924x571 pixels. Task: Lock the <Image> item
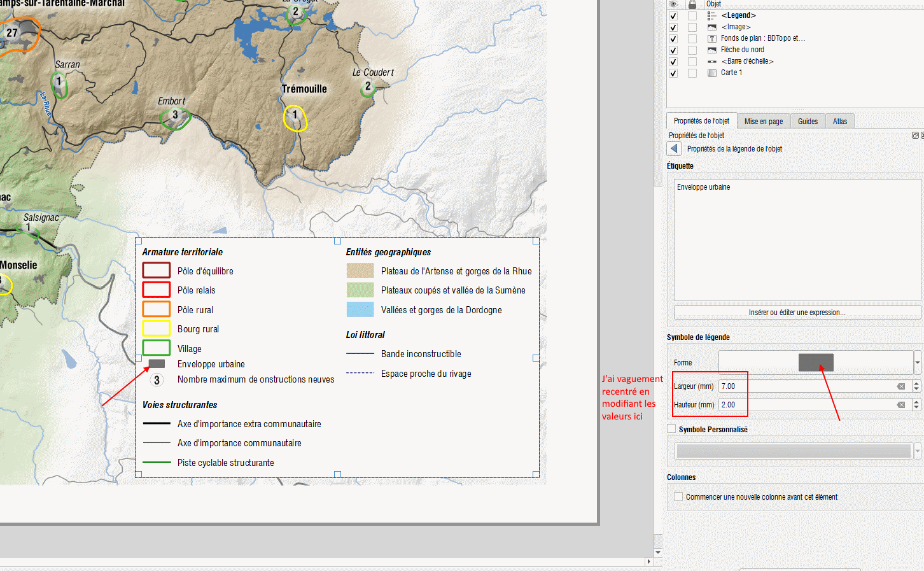pos(692,27)
